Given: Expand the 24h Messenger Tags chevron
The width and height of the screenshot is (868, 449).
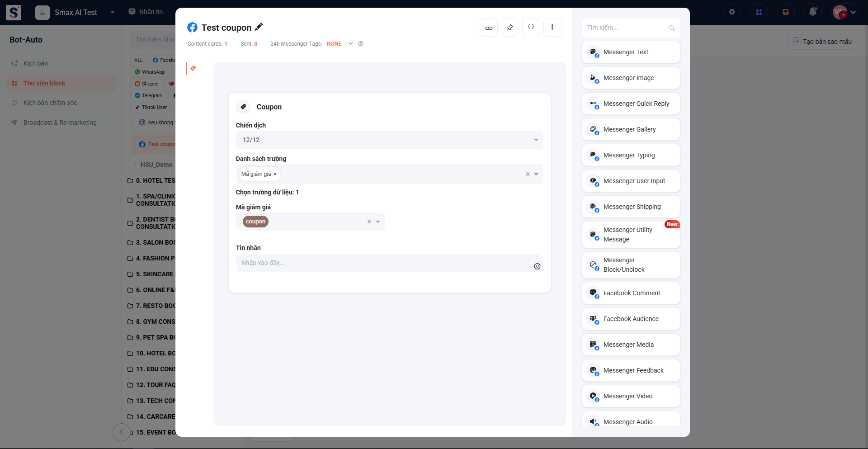Looking at the screenshot, I should pos(350,44).
